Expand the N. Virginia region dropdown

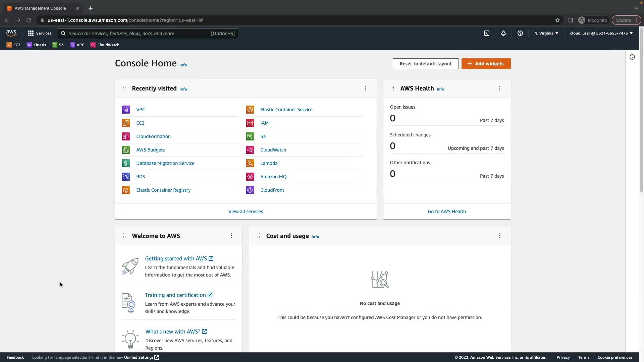[x=546, y=33]
